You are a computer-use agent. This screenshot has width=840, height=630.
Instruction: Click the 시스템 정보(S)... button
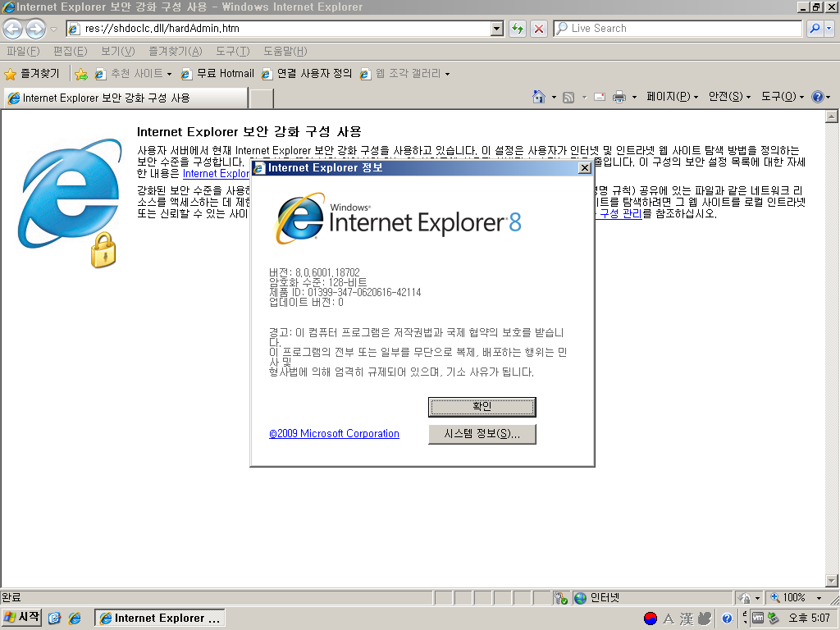pyautogui.click(x=482, y=434)
